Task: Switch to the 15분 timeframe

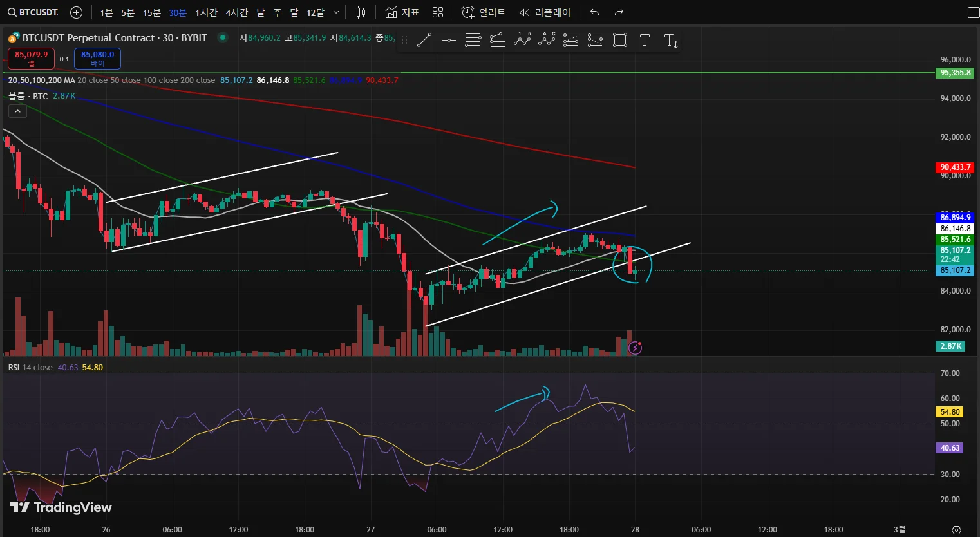Action: (152, 13)
